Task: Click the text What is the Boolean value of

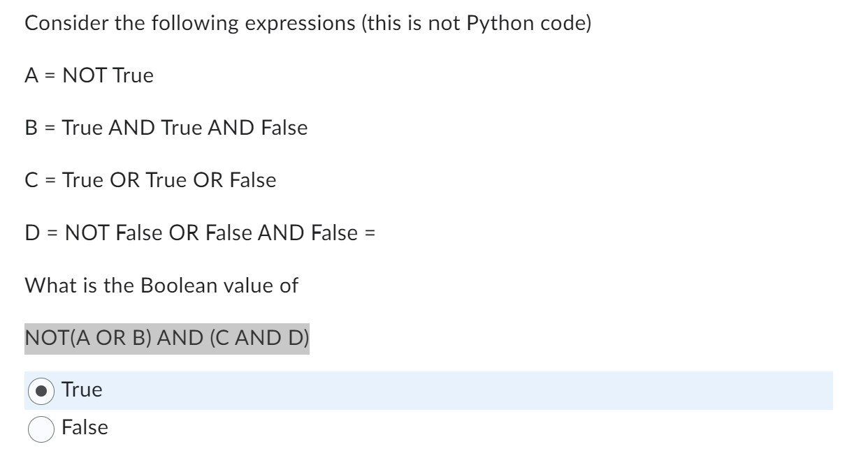Action: (x=161, y=286)
